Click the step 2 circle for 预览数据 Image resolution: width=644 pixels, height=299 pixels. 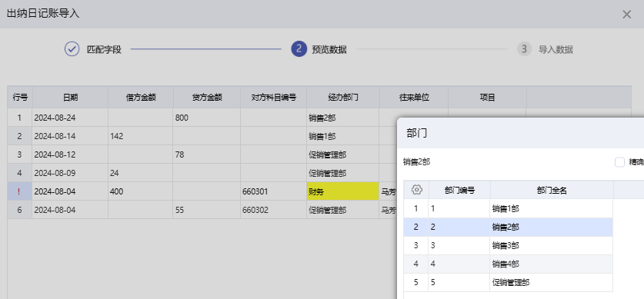point(299,49)
